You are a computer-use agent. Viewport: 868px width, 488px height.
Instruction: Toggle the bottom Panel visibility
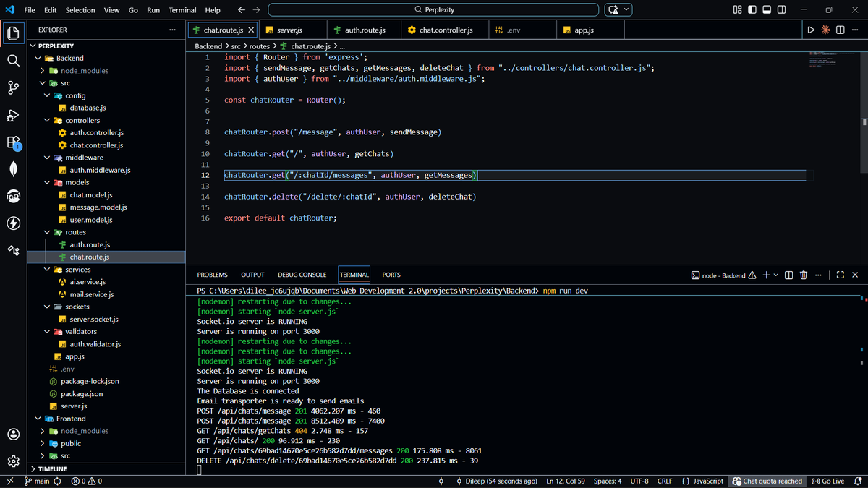(x=767, y=9)
